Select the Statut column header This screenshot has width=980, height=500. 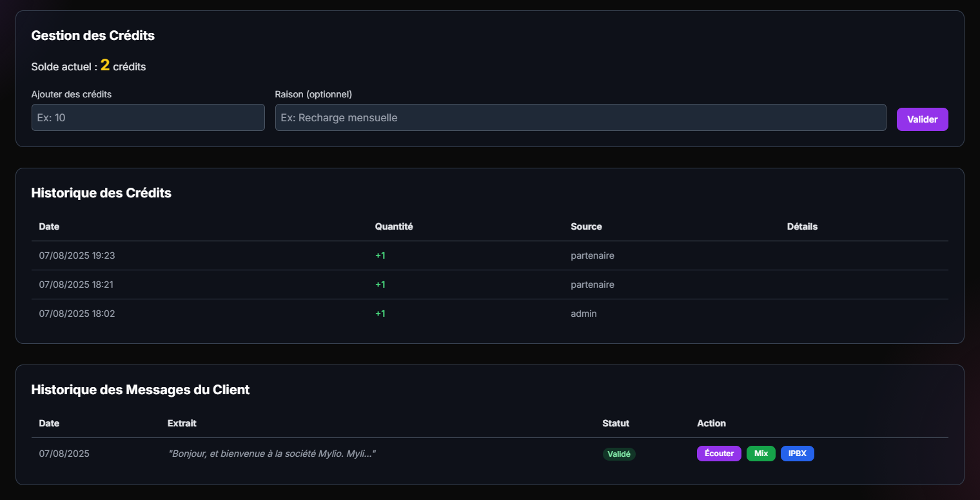616,423
